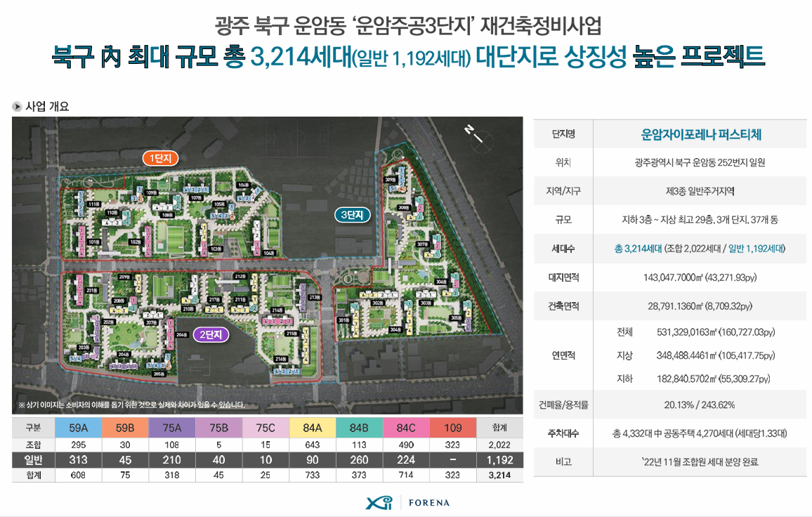Screen dimensions: 812x517
Task: Click the 조합 row label
Action: [33, 445]
